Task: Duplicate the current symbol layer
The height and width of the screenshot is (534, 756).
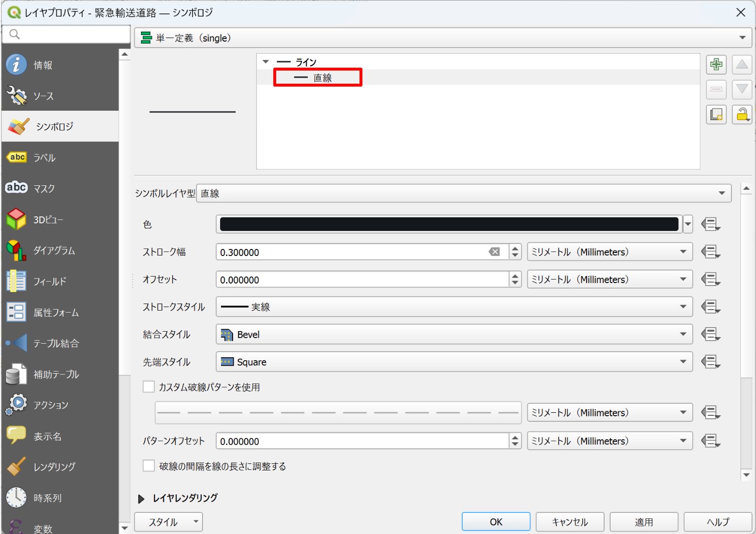Action: click(716, 115)
